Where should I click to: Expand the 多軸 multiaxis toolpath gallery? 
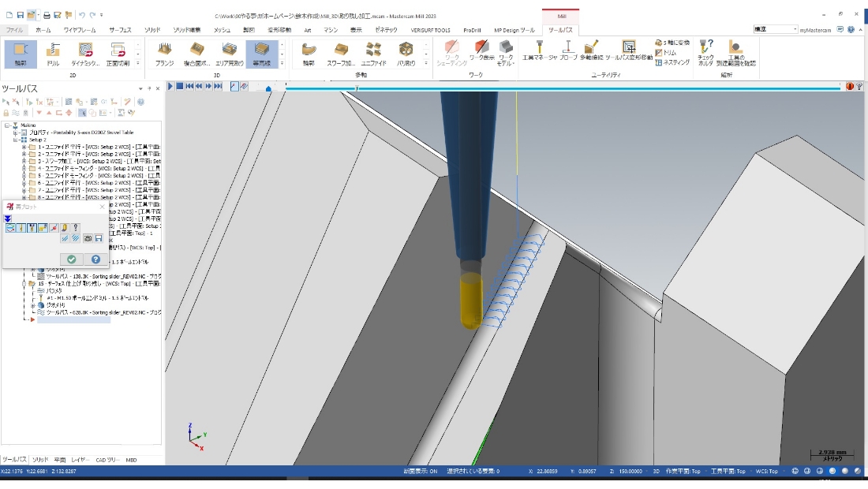point(425,64)
